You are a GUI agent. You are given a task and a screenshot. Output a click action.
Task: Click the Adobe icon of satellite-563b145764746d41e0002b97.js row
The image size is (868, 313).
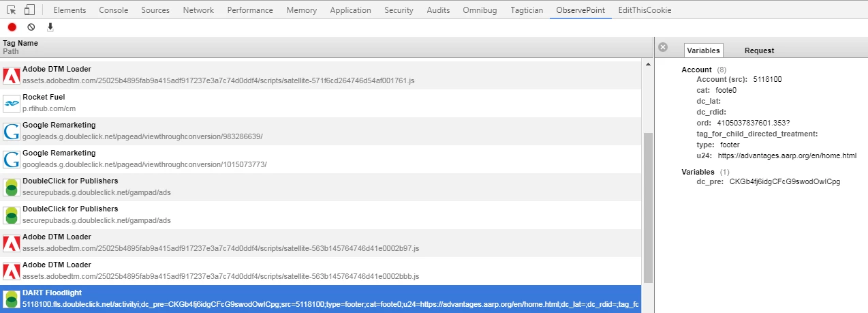[11, 243]
